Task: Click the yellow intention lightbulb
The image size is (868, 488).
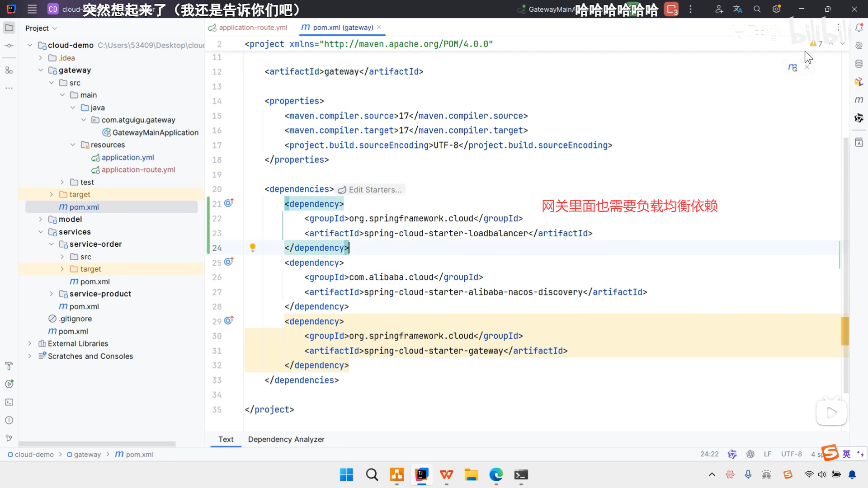Action: pos(253,247)
